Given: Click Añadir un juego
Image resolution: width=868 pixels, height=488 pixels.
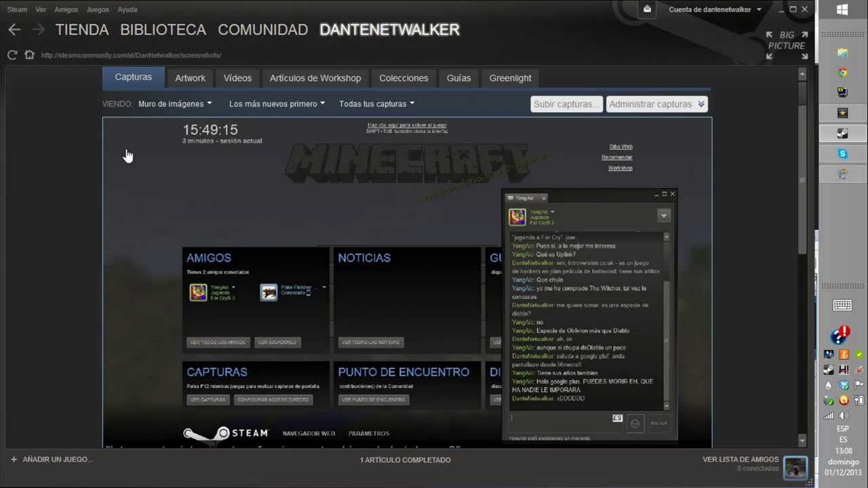Looking at the screenshot, I should click(x=51, y=460).
